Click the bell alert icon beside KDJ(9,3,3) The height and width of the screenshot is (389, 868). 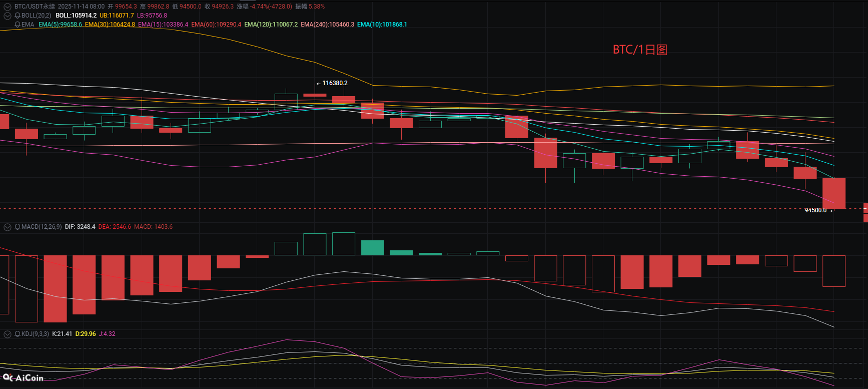pos(18,334)
